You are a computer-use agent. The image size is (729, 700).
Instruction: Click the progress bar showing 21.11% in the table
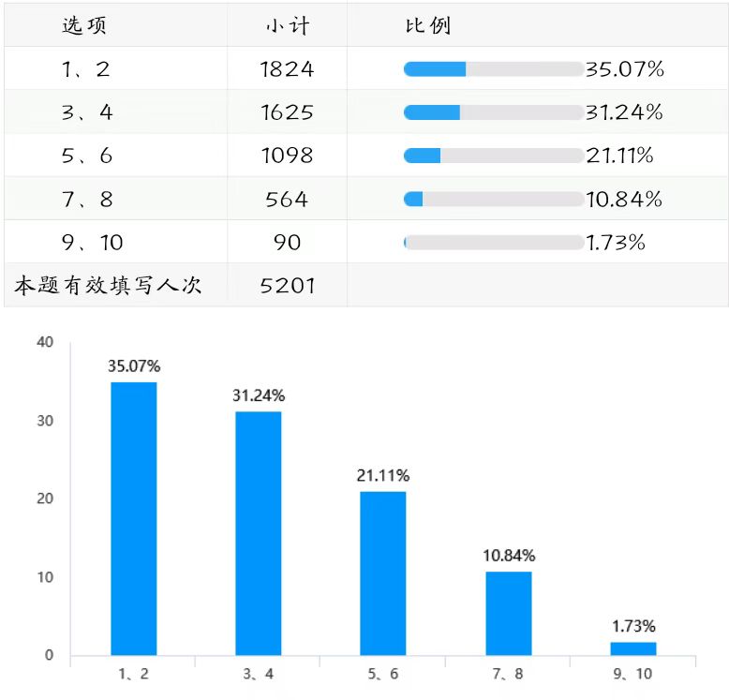click(x=493, y=156)
